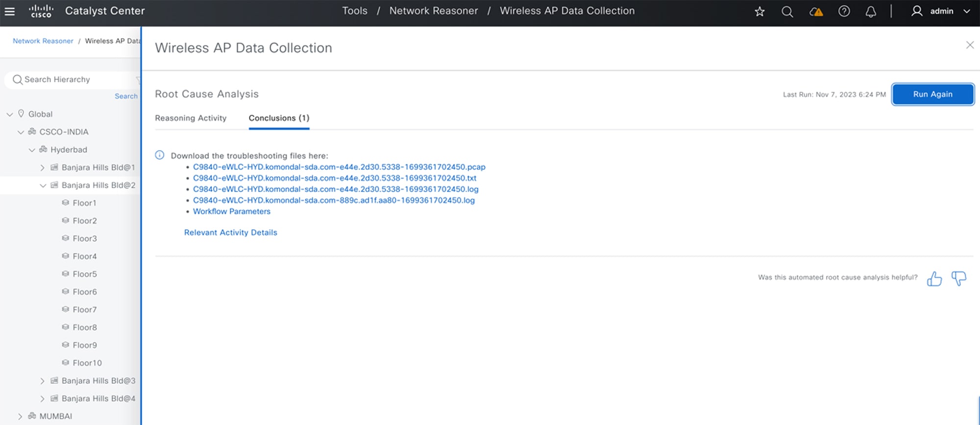Viewport: 980px width, 425px height.
Task: Select the Conclusions (1) tab
Action: pyautogui.click(x=279, y=118)
